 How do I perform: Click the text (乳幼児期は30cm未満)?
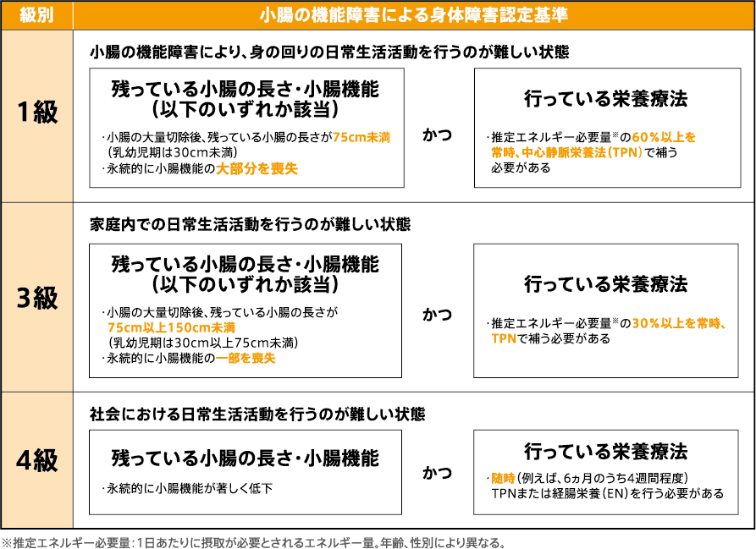(172, 152)
